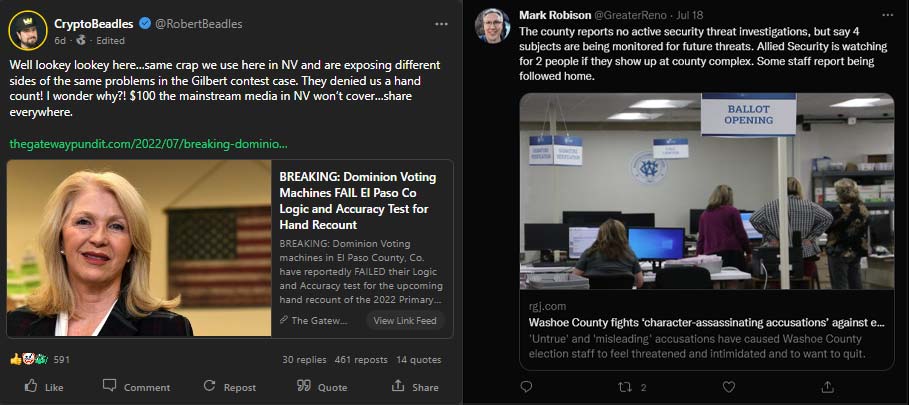Open Mark Robison's profile picture

492,25
